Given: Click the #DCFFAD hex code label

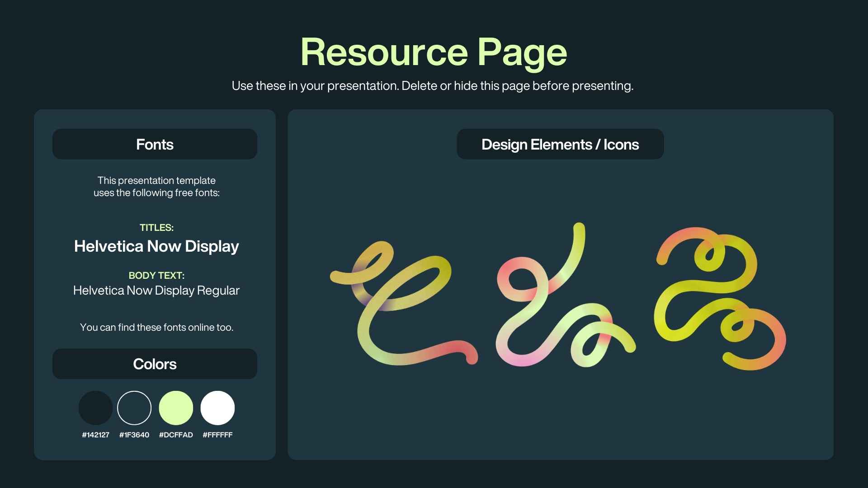Looking at the screenshot, I should (176, 435).
